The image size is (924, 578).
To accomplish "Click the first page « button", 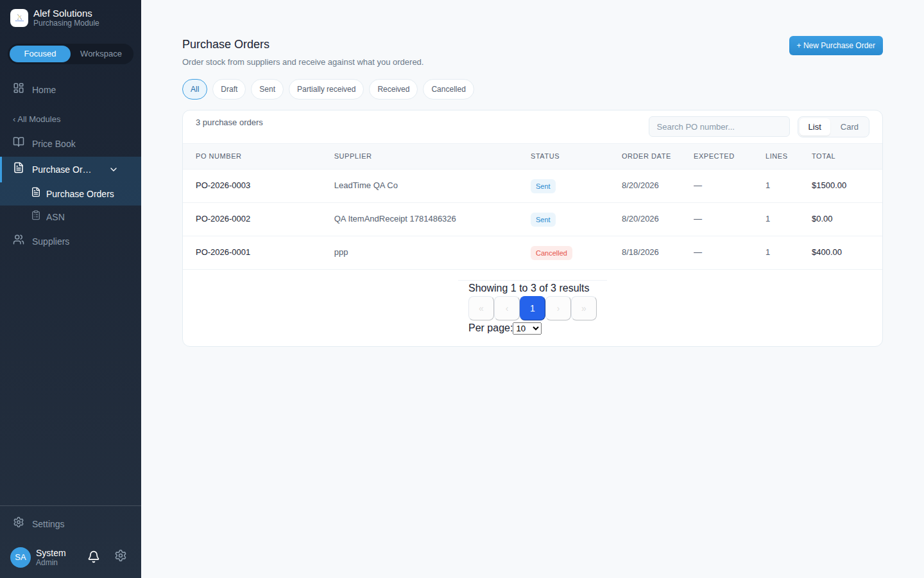I will 481,308.
